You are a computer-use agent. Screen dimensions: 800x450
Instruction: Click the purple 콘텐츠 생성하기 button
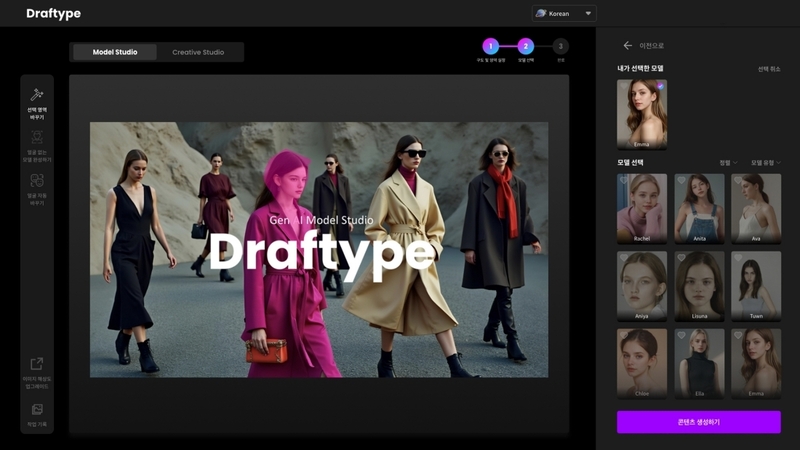click(698, 422)
